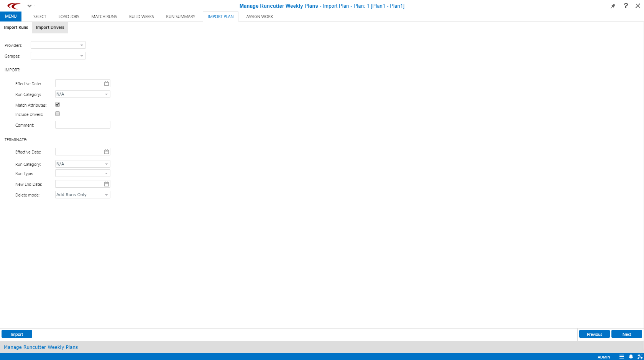This screenshot has height=360, width=644.
Task: Open notifications bell in status bar
Action: (631, 357)
